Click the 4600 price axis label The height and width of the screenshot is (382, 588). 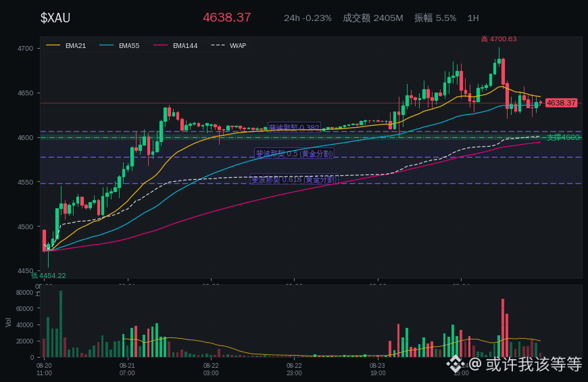click(x=26, y=138)
